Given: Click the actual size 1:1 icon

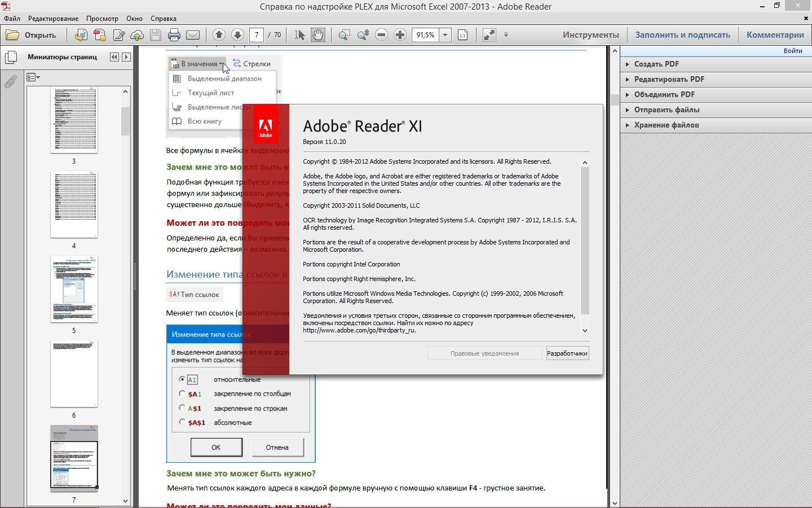Looking at the screenshot, I should tap(462, 35).
